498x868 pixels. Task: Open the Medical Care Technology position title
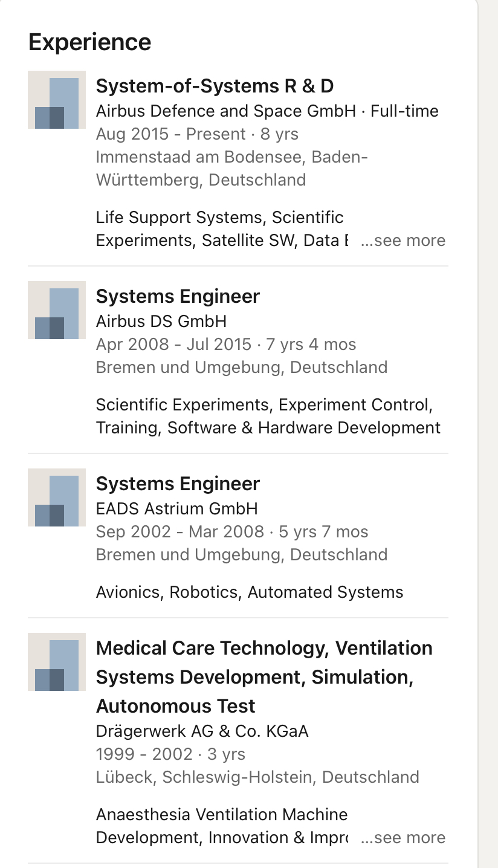tap(264, 677)
